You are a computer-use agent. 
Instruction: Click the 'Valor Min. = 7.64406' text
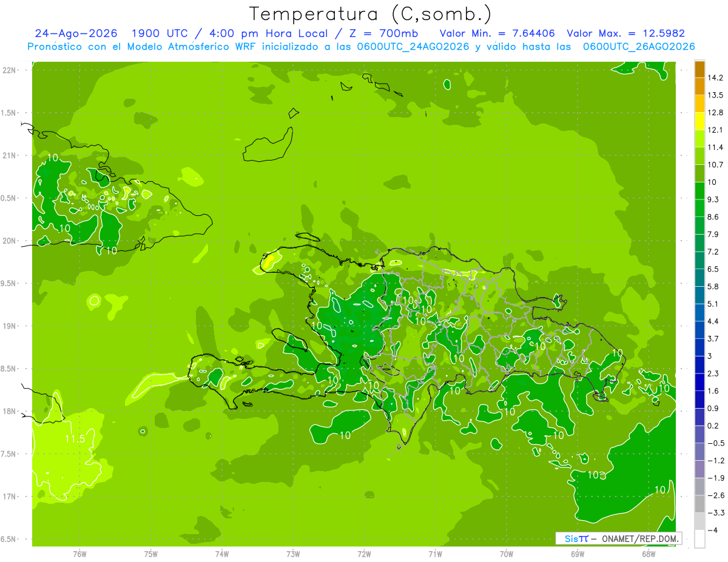497,33
